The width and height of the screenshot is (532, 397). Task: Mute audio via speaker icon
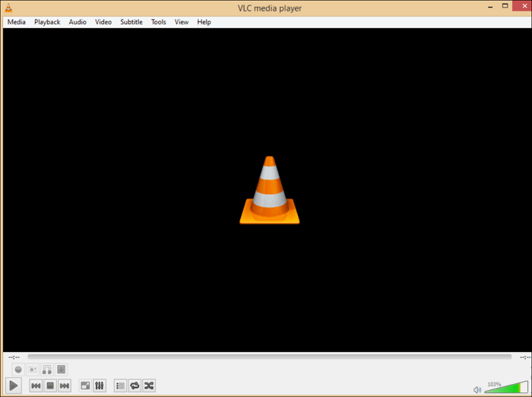(x=477, y=389)
